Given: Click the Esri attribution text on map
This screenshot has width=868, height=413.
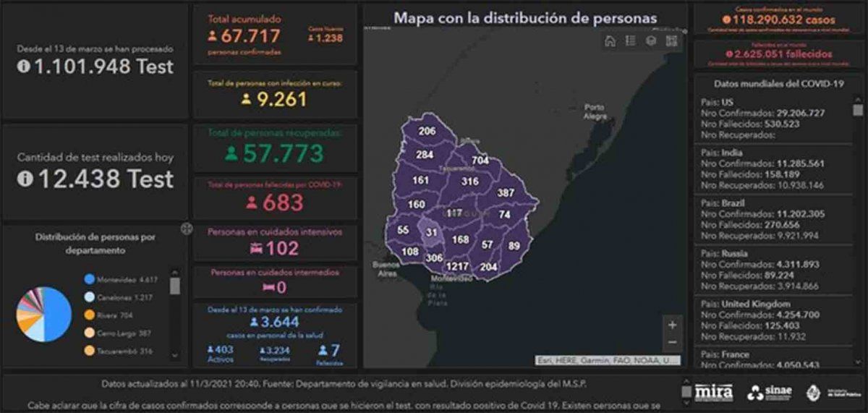Looking at the screenshot, I should point(608,359).
